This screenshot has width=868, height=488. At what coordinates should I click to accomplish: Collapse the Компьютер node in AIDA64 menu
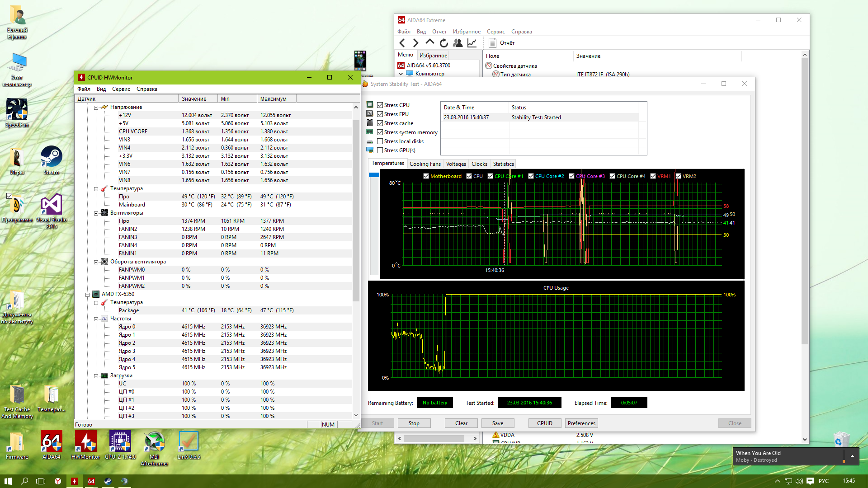point(401,74)
